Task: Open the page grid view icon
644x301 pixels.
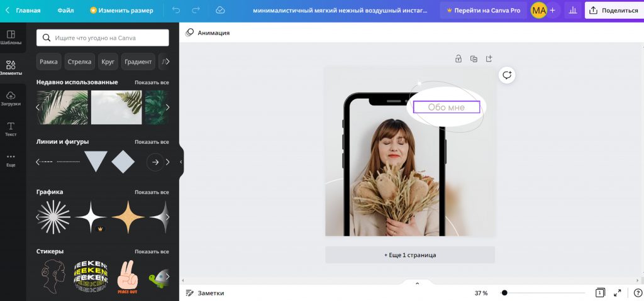Action: pos(600,293)
